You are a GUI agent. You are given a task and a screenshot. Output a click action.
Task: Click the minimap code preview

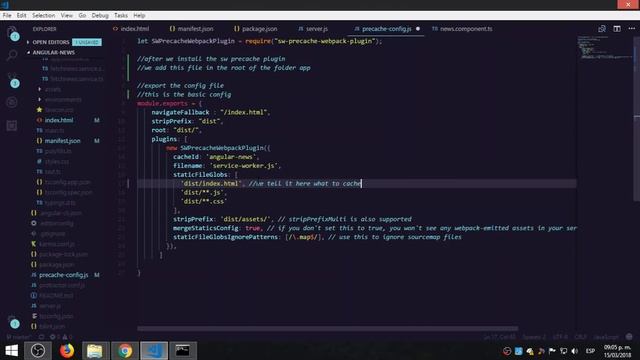click(x=605, y=47)
